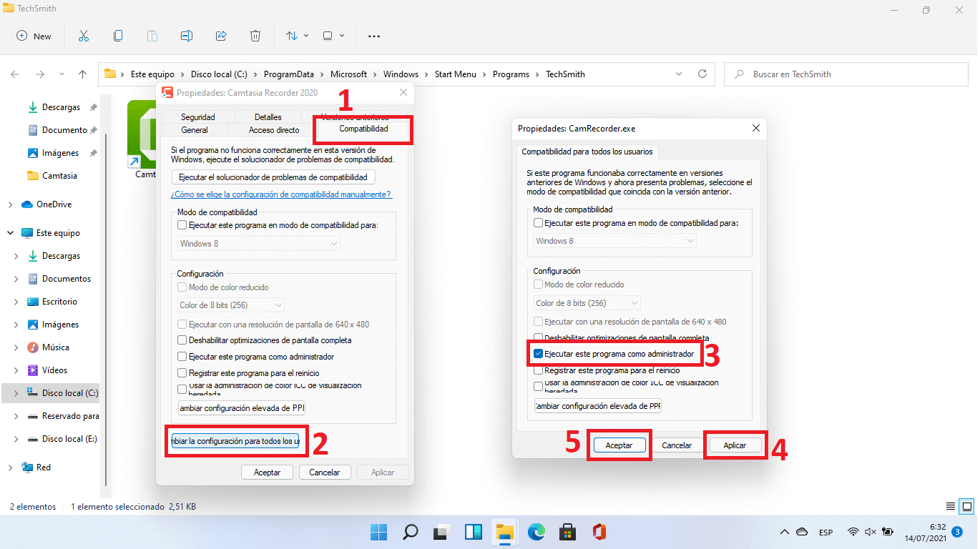
Task: Click the Cut scissors icon in toolbar
Action: click(x=83, y=36)
